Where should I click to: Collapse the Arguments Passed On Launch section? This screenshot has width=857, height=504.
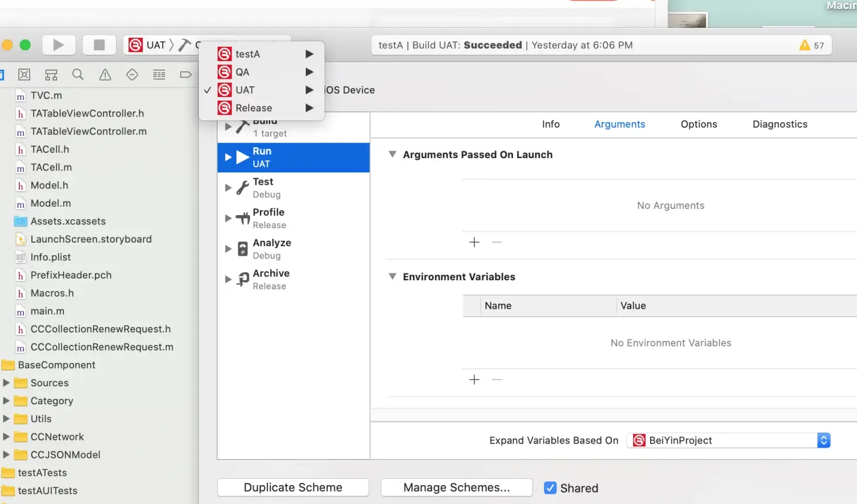coord(393,154)
